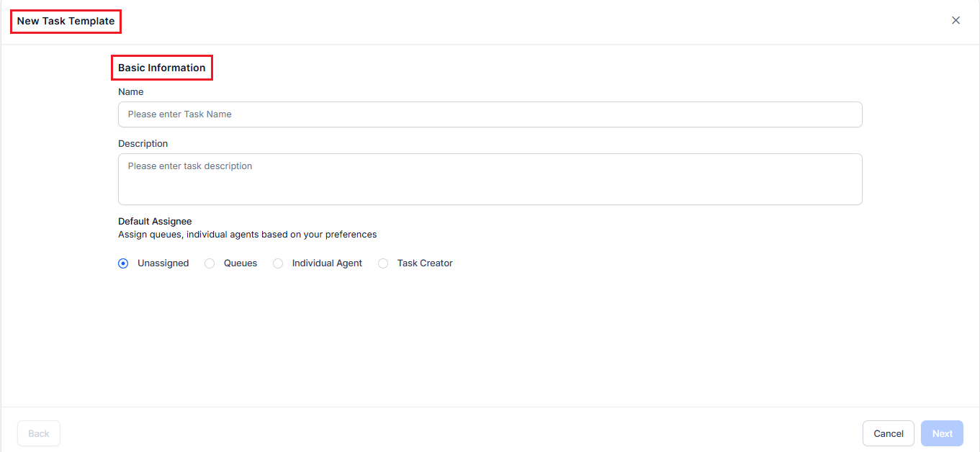Proceed with the Next button
This screenshot has height=452, width=980.
pos(942,433)
